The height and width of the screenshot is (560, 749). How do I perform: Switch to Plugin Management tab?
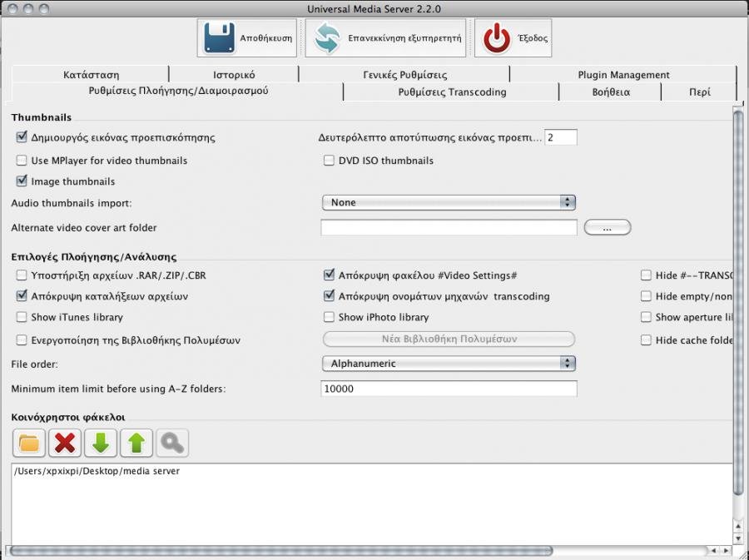623,75
